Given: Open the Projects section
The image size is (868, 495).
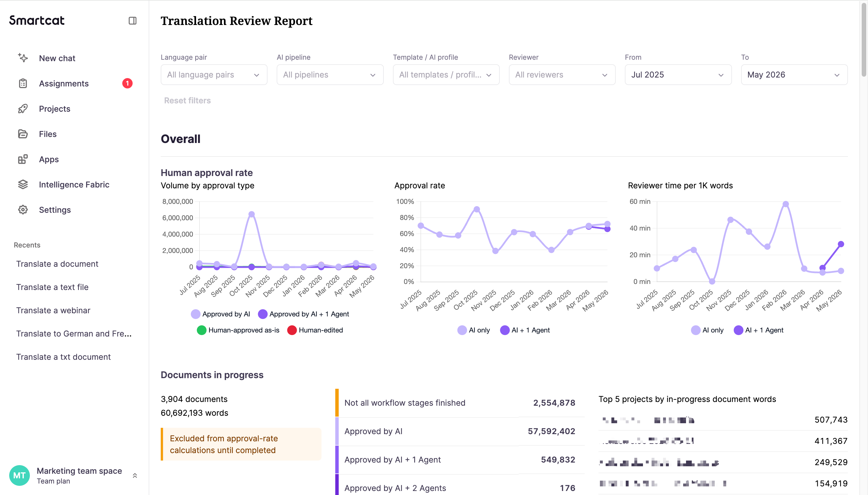Looking at the screenshot, I should [55, 109].
